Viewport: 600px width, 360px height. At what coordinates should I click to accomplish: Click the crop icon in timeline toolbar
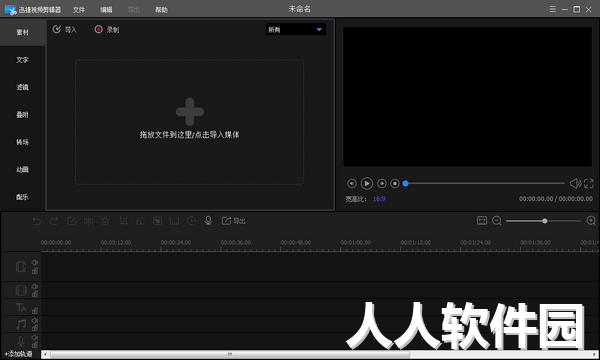123,221
